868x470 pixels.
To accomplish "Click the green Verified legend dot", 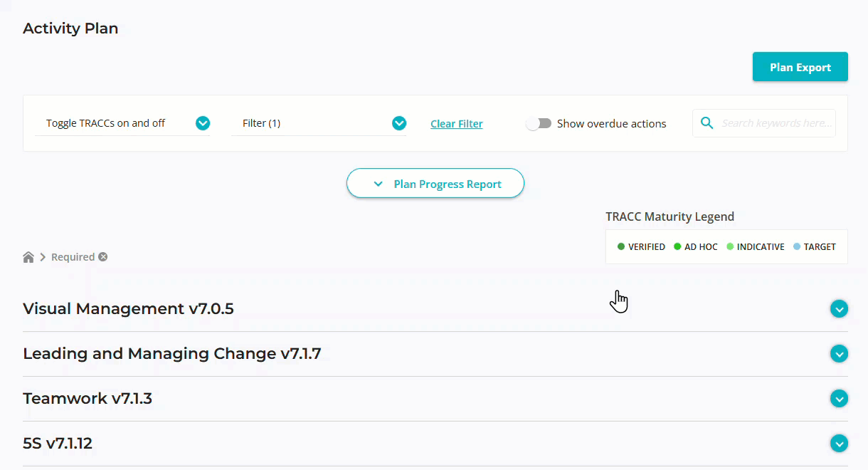I will point(621,247).
